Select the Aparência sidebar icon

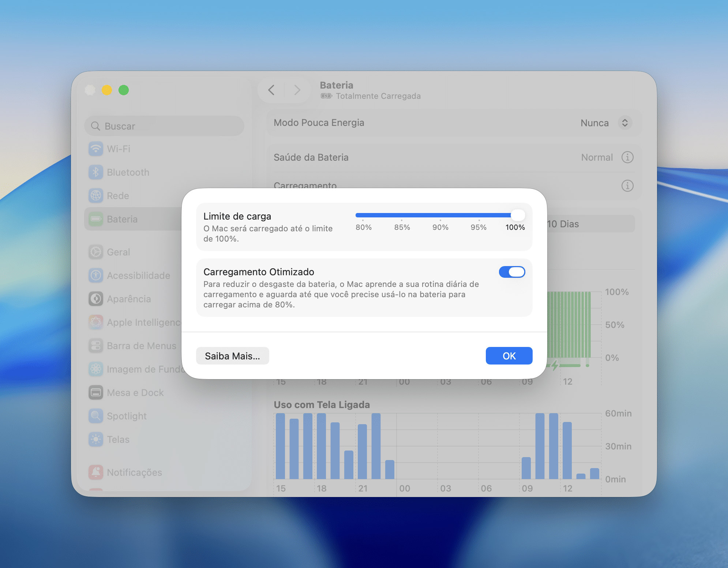pyautogui.click(x=96, y=299)
